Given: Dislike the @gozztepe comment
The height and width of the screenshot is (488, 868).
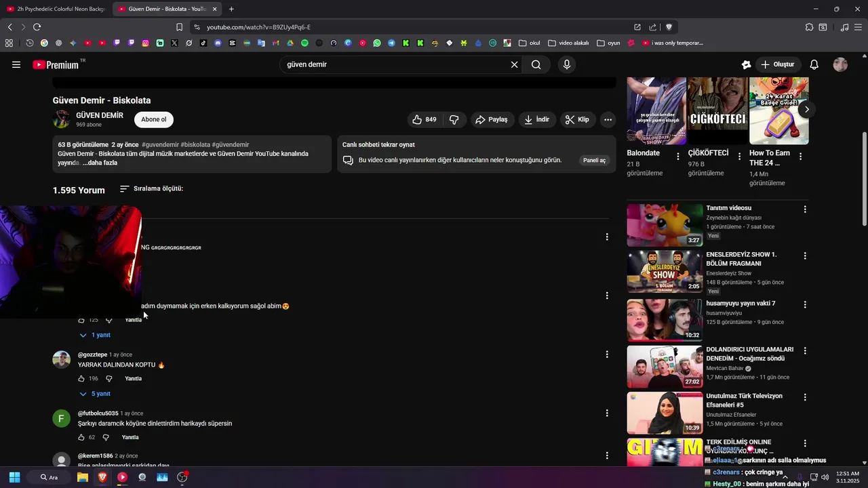Looking at the screenshot, I should click(x=108, y=378).
